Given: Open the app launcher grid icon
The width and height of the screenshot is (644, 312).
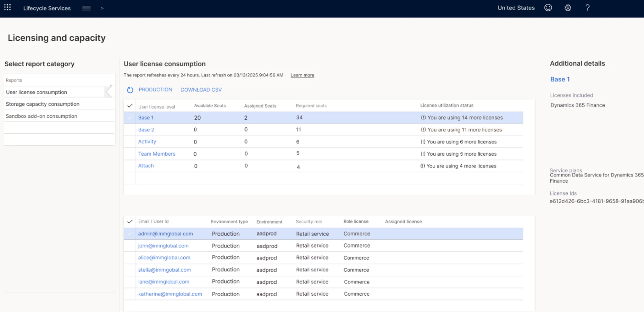Looking at the screenshot, I should click(x=8, y=8).
